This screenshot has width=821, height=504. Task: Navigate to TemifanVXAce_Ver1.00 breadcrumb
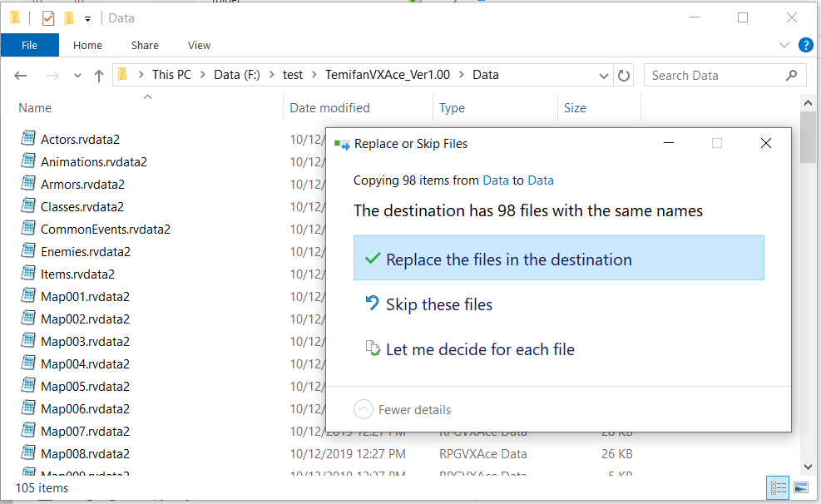pyautogui.click(x=388, y=75)
